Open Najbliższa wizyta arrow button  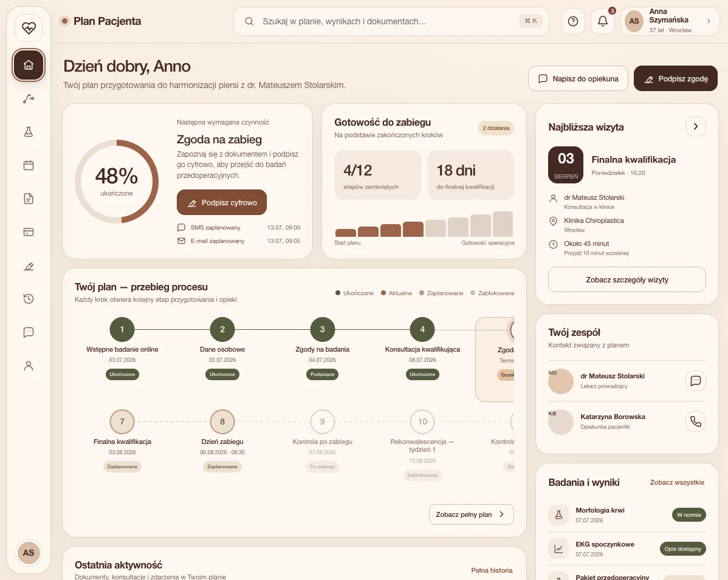pos(696,126)
